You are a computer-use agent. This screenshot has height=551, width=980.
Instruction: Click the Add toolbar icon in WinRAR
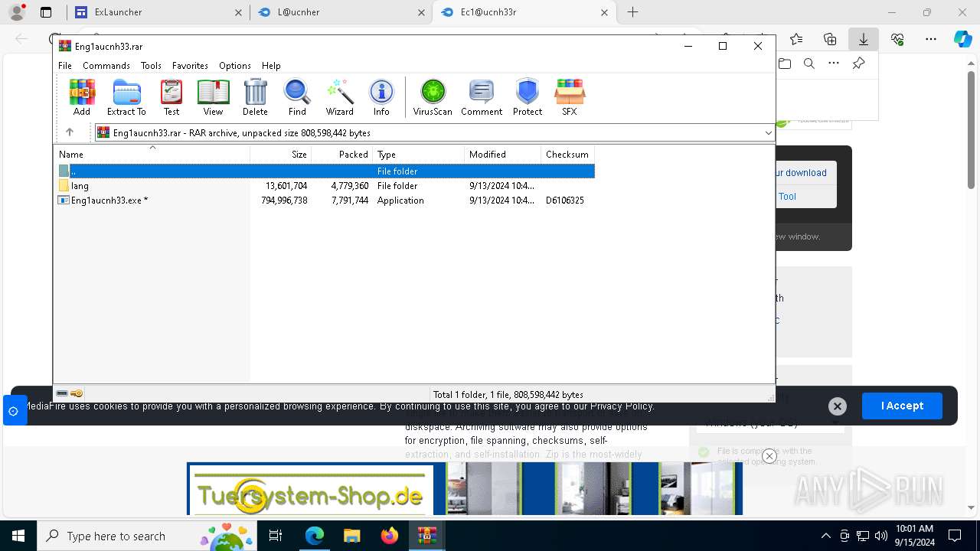(82, 97)
